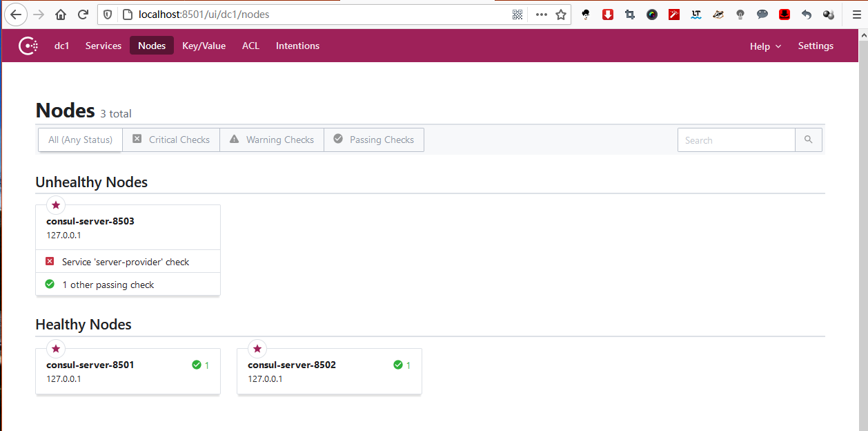Switch to the Services tab
Viewport: 868px width, 431px height.
103,46
